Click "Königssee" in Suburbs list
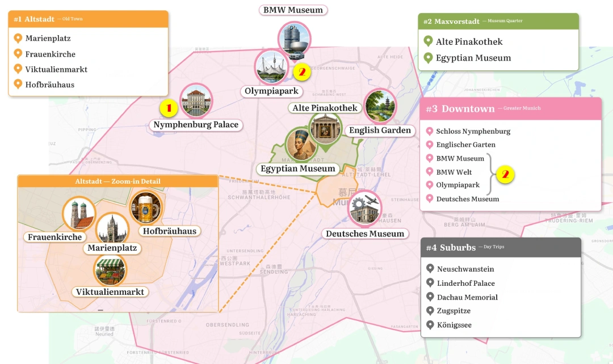Viewport: 613px width, 364px height. pyautogui.click(x=454, y=325)
